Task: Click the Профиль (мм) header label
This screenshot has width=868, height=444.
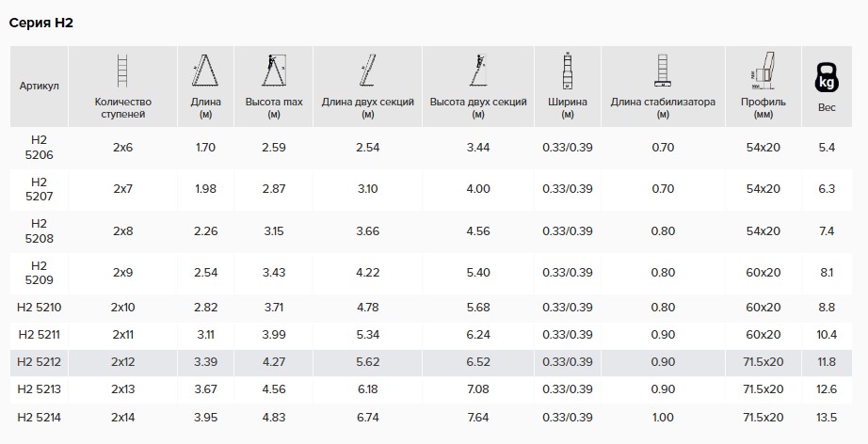Action: pyautogui.click(x=764, y=108)
